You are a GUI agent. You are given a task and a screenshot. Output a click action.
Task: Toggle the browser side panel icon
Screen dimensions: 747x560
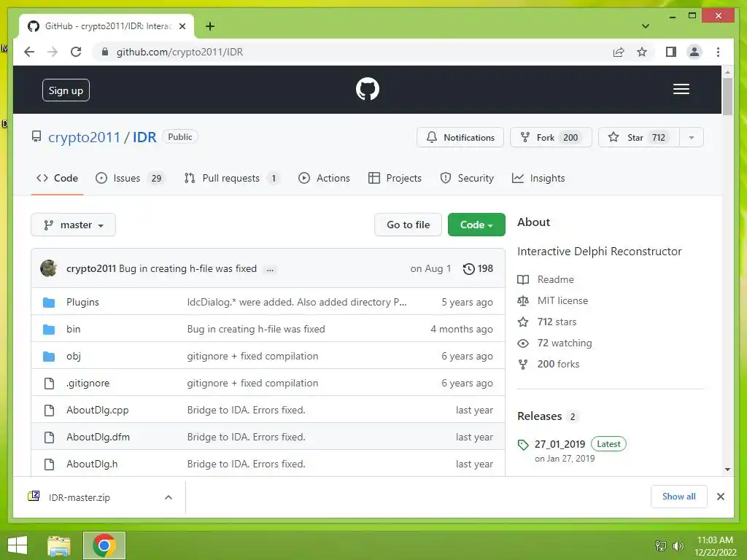tap(671, 52)
